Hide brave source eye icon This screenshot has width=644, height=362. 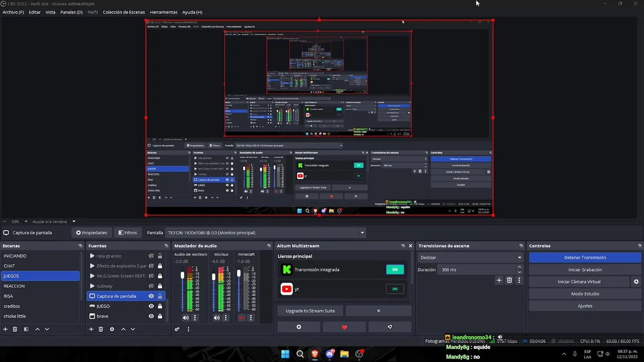point(151,316)
